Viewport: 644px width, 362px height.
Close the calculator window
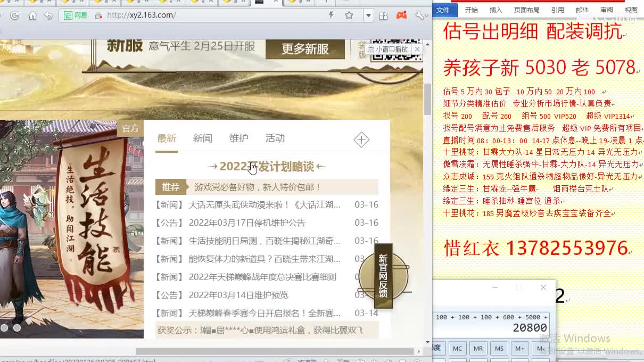(x=543, y=287)
